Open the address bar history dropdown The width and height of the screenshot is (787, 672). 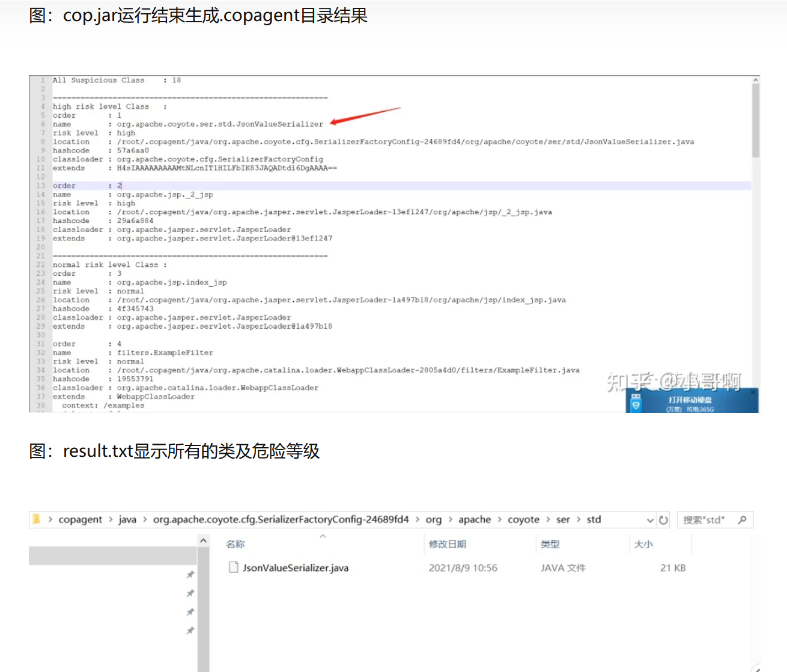pyautogui.click(x=651, y=519)
